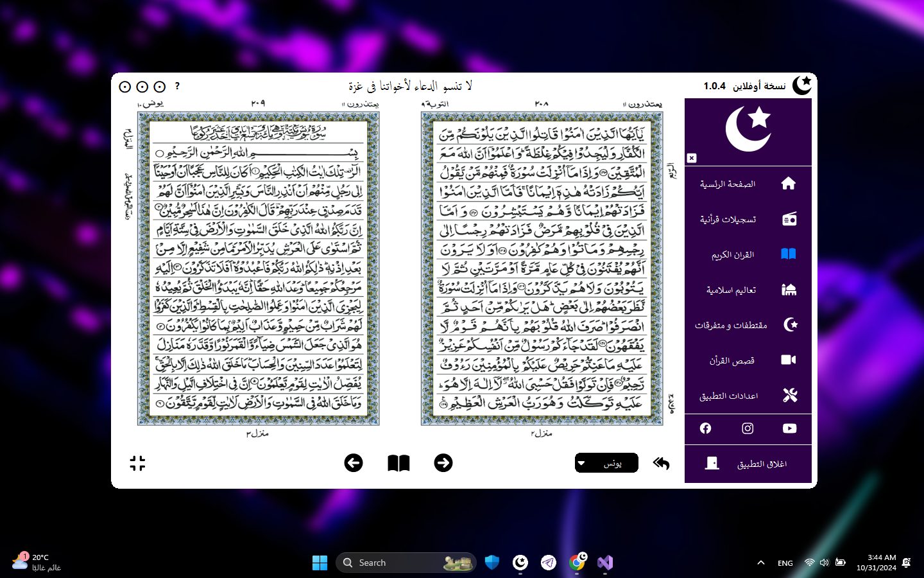Click the right arrow page navigation button
Screen dimensions: 924x578
coord(443,463)
